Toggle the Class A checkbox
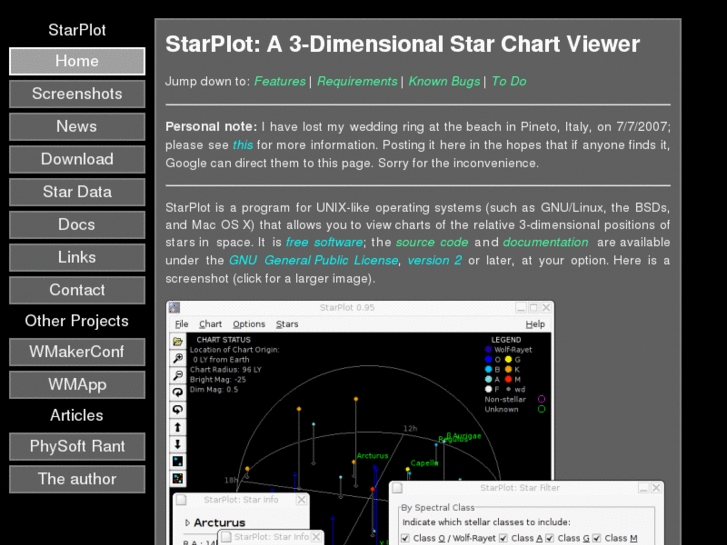Viewport: 727px width, 545px height. [504, 538]
